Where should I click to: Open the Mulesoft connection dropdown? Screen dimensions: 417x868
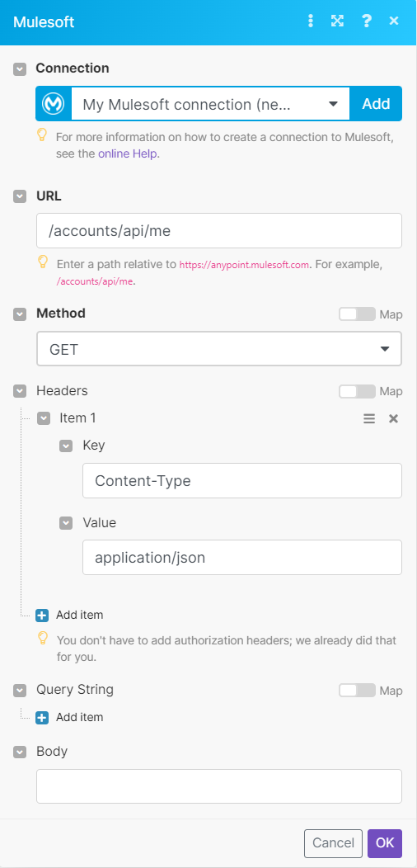(x=210, y=103)
